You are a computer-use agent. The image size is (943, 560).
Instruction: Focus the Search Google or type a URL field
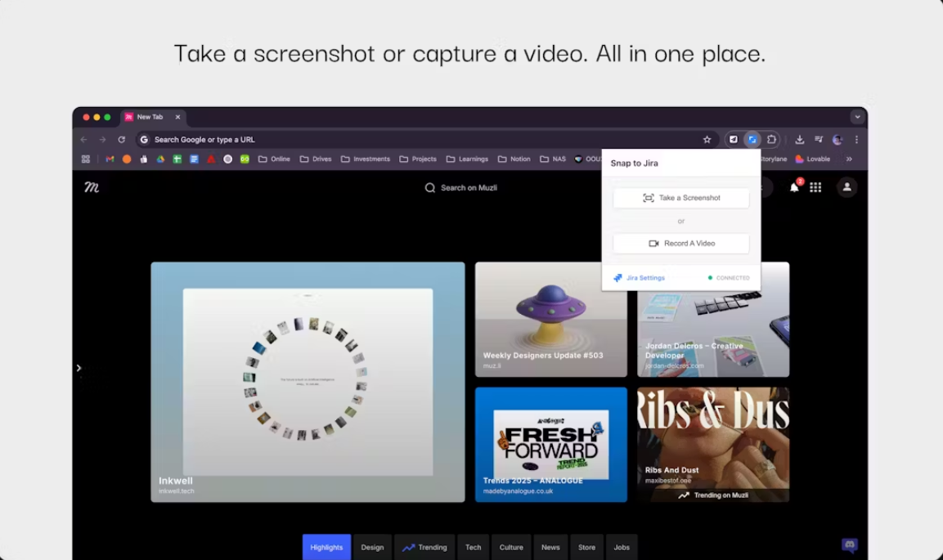point(427,140)
